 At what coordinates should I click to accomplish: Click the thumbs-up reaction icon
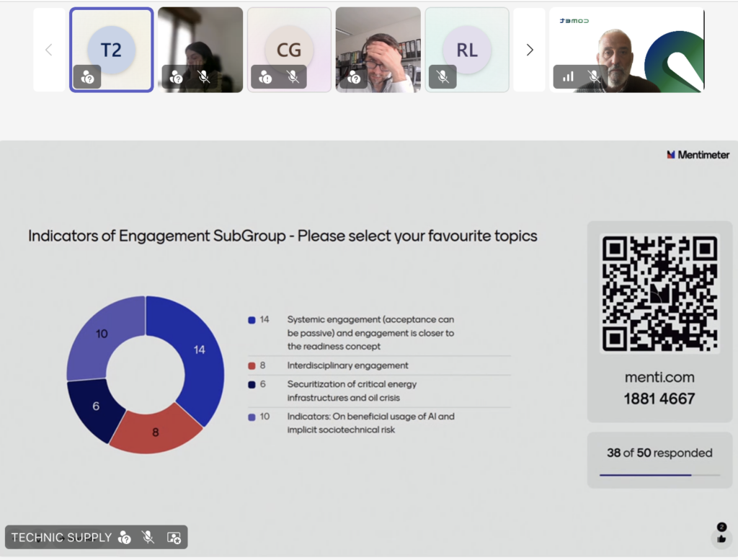point(721,538)
